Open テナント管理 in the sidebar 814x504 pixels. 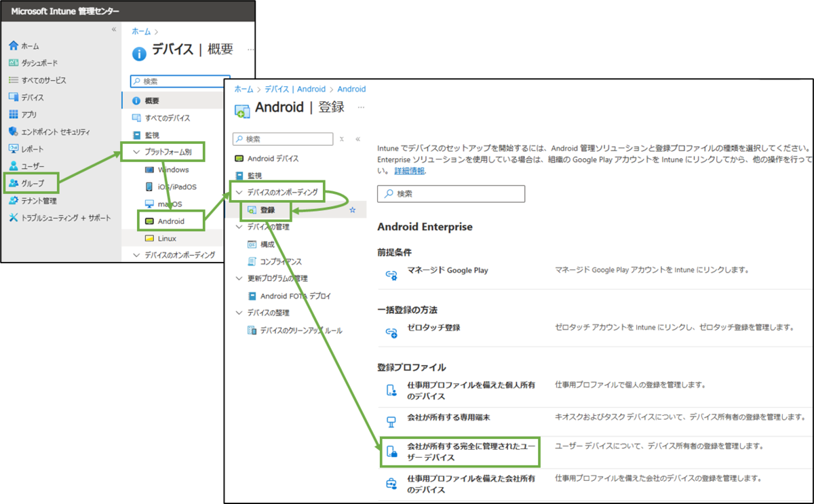[33, 201]
